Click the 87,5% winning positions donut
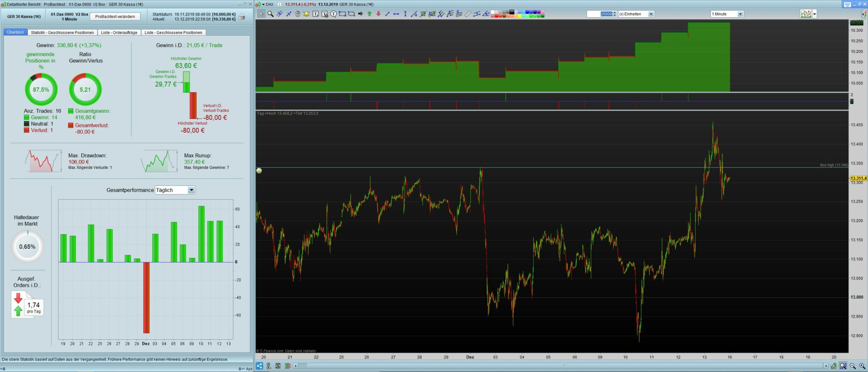Image resolution: width=868 pixels, height=372 pixels. pyautogui.click(x=41, y=90)
